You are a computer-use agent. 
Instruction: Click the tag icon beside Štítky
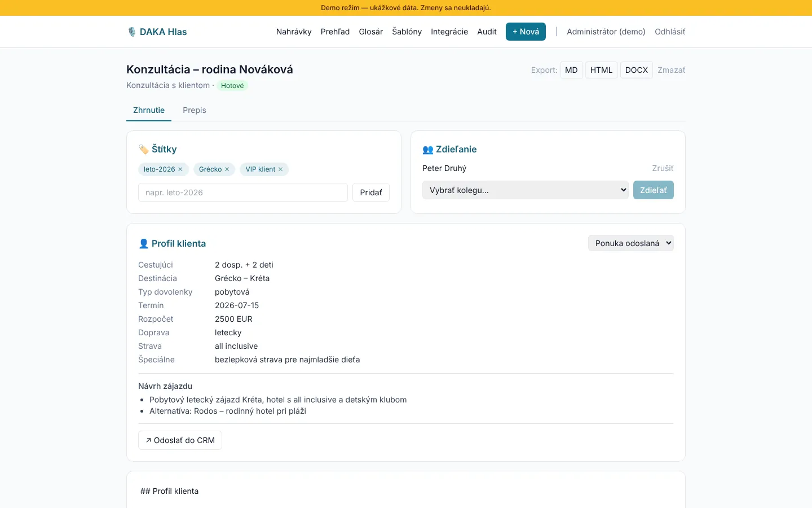(x=144, y=150)
